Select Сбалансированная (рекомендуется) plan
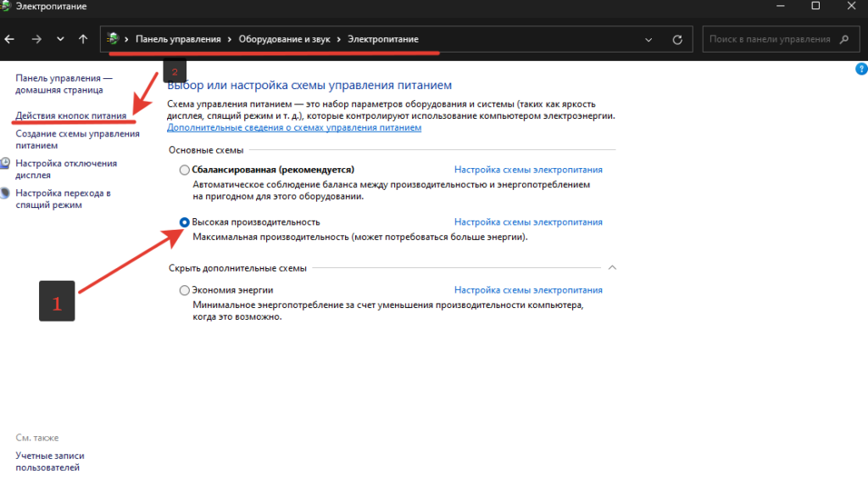The width and height of the screenshot is (868, 487). tap(184, 170)
